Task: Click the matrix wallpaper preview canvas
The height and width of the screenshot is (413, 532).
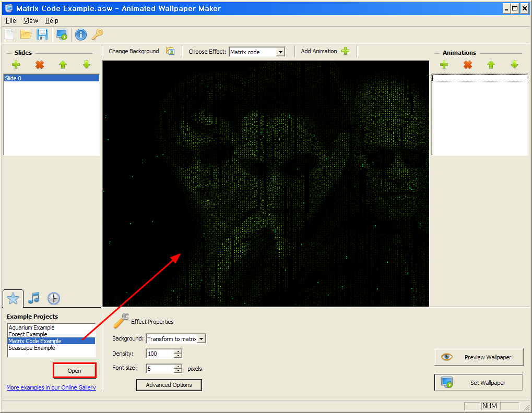Action: click(x=266, y=184)
